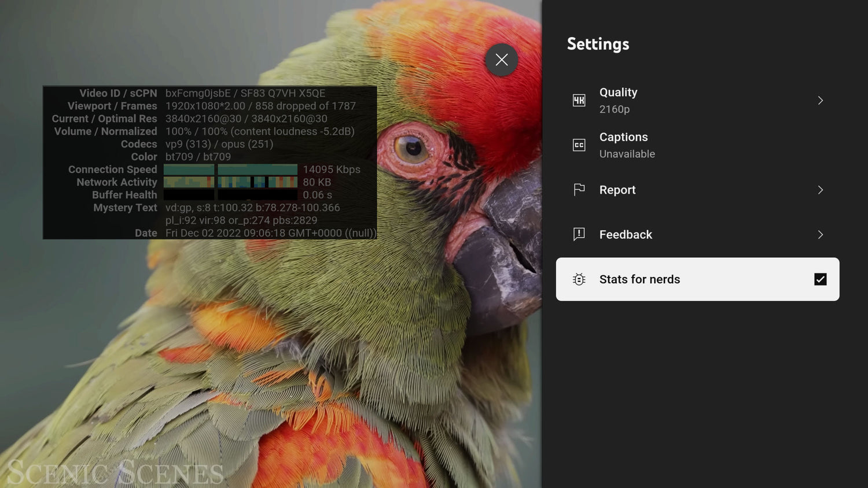
Task: Close the settings panel with X button
Action: (x=502, y=60)
